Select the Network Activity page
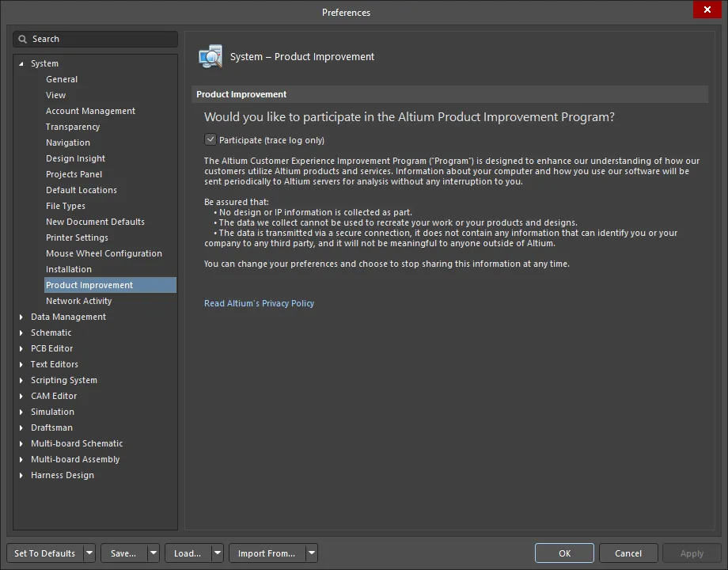728x570 pixels. point(78,301)
